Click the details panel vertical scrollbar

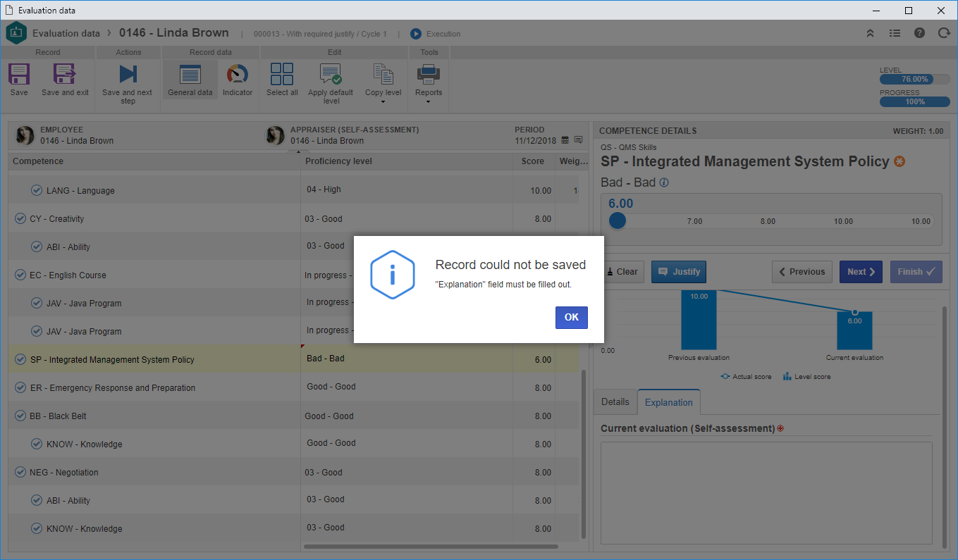coord(945,427)
